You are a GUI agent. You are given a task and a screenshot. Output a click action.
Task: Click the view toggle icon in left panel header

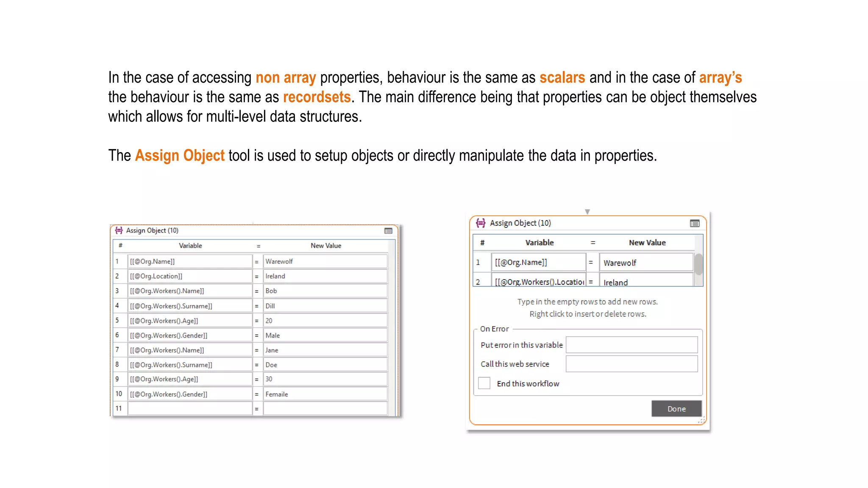388,231
